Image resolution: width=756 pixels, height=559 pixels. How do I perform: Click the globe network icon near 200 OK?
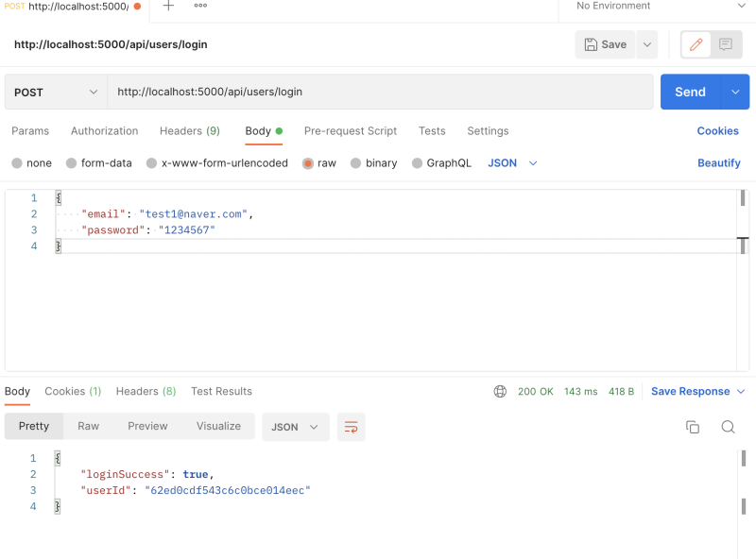(500, 391)
